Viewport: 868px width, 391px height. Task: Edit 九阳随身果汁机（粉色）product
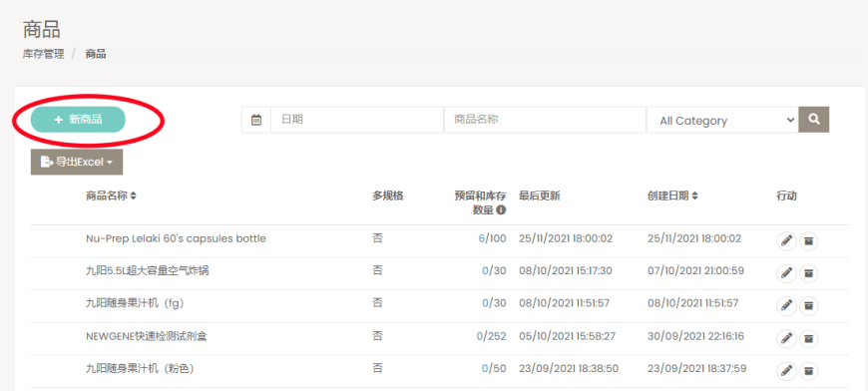pos(786,370)
